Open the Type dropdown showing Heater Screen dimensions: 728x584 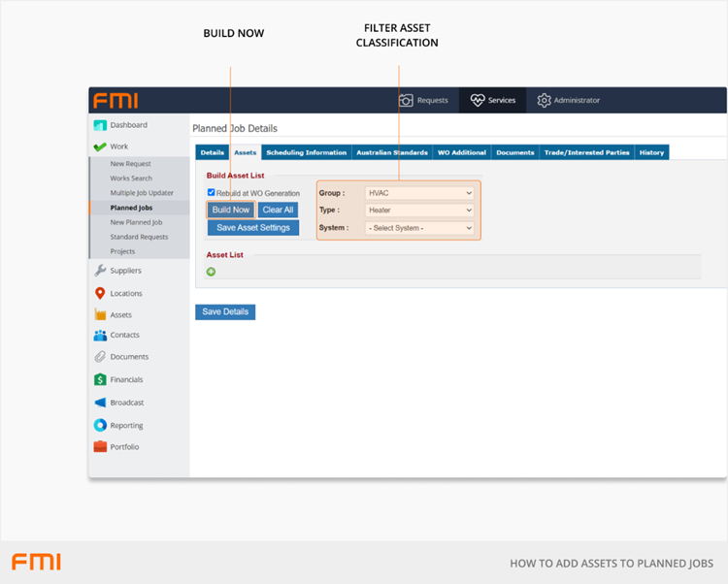pos(419,211)
